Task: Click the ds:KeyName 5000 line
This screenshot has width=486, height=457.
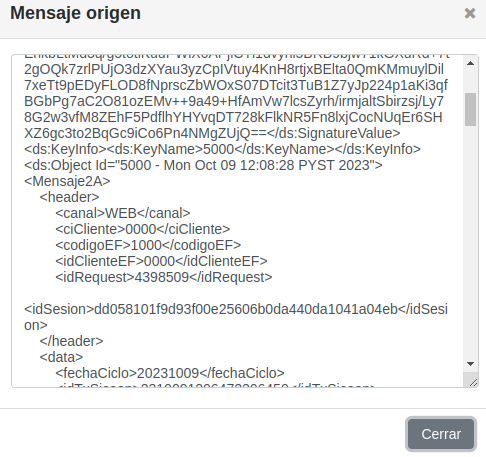Action: 222,149
